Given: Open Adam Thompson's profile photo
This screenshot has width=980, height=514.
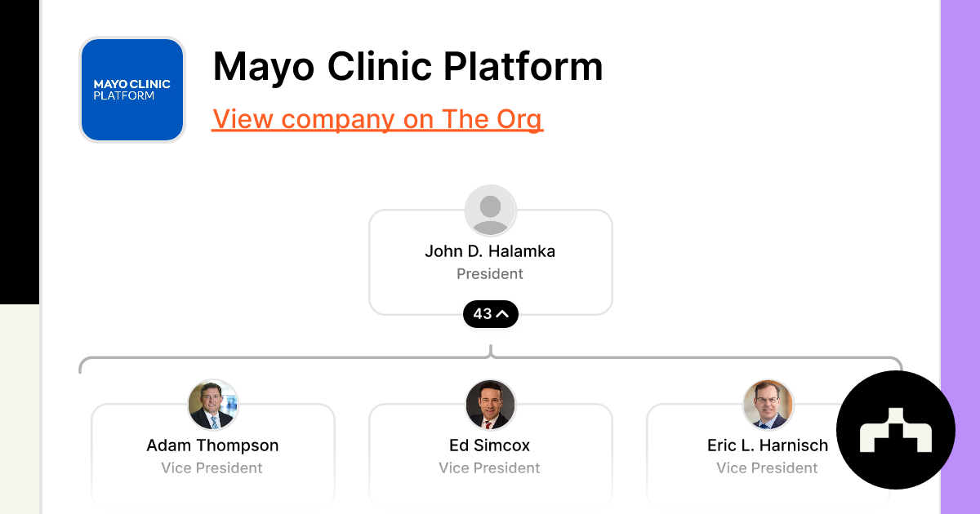Looking at the screenshot, I should (x=212, y=405).
